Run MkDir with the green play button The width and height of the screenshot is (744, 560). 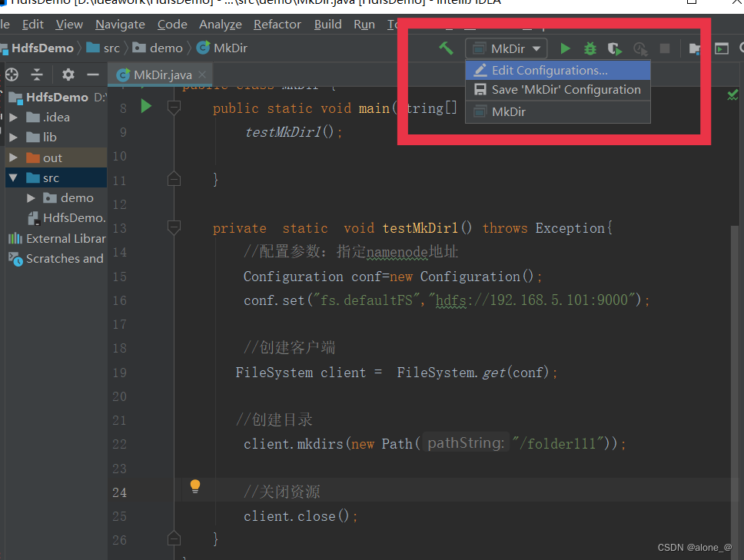(565, 48)
